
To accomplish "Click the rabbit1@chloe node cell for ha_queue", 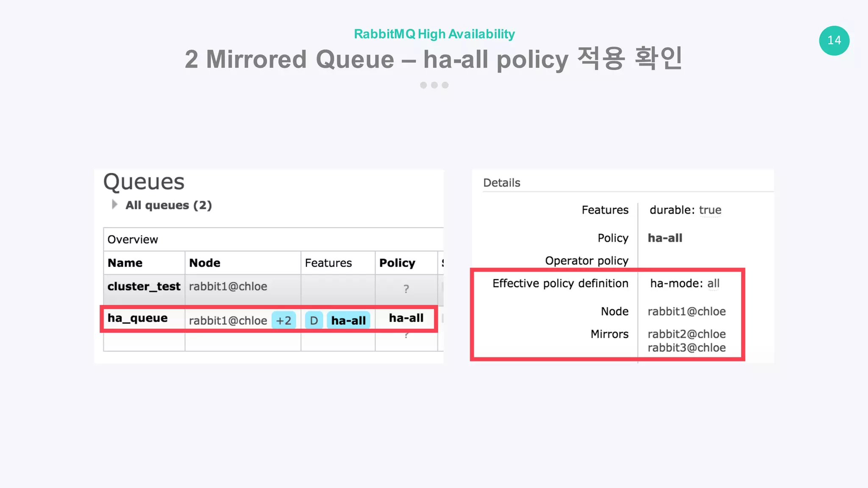I will [x=228, y=321].
